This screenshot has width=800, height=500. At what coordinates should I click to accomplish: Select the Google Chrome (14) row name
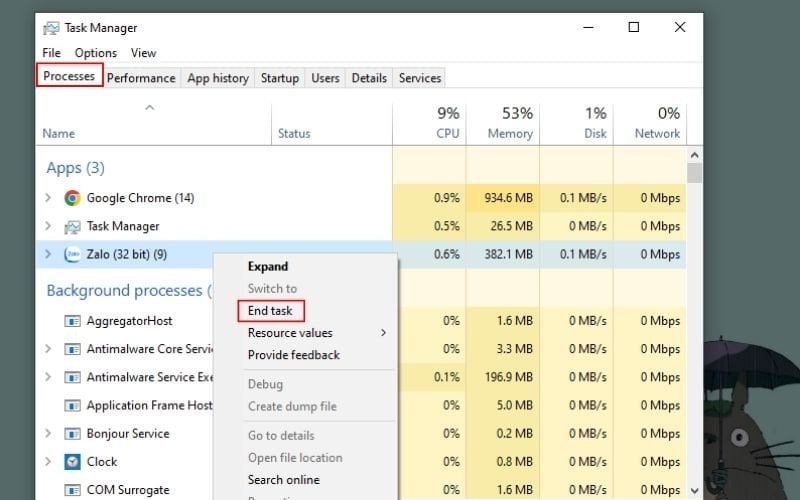pyautogui.click(x=140, y=198)
